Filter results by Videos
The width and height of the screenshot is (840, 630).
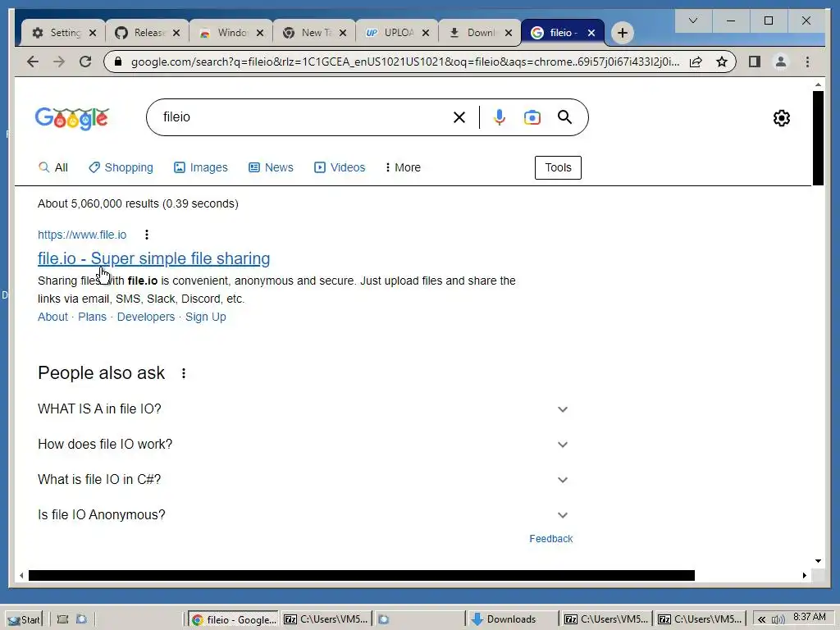(340, 167)
